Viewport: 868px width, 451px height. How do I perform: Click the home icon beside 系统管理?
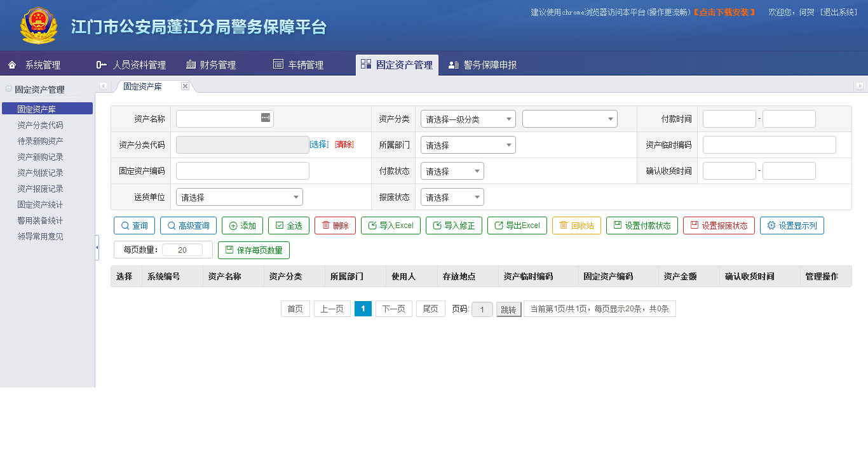click(12, 65)
